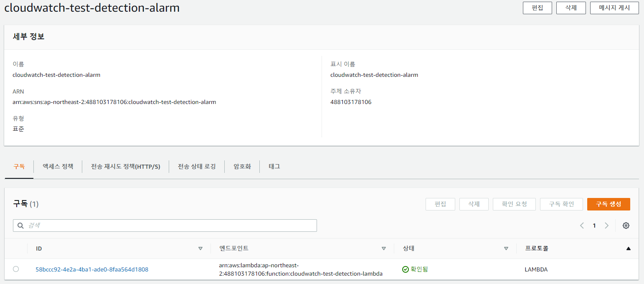644x284 pixels.
Task: Sort by 엔드포인트 column arrow
Action: (x=383, y=248)
